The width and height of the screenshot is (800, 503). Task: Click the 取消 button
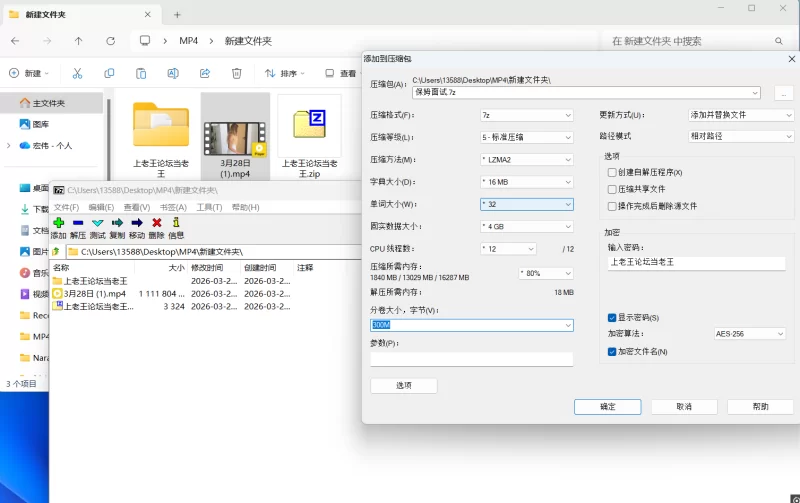(x=683, y=407)
